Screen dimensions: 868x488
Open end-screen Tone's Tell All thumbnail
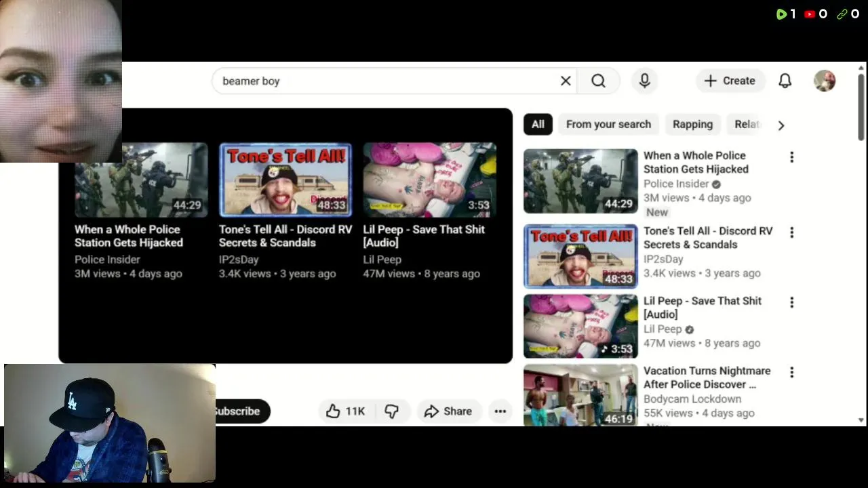[x=285, y=180]
